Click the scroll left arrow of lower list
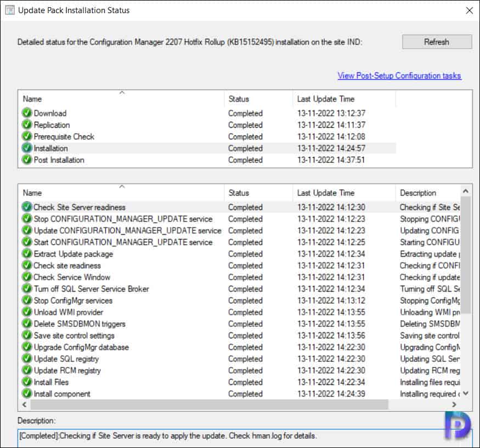480x448 pixels. point(25,404)
